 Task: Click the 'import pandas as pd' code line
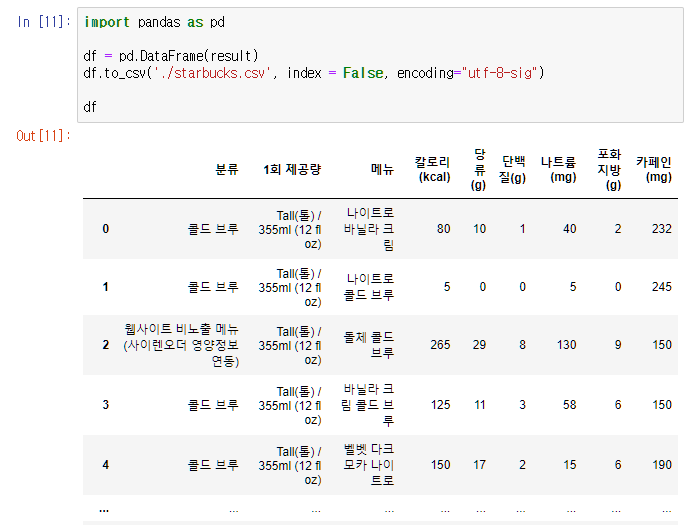[154, 22]
